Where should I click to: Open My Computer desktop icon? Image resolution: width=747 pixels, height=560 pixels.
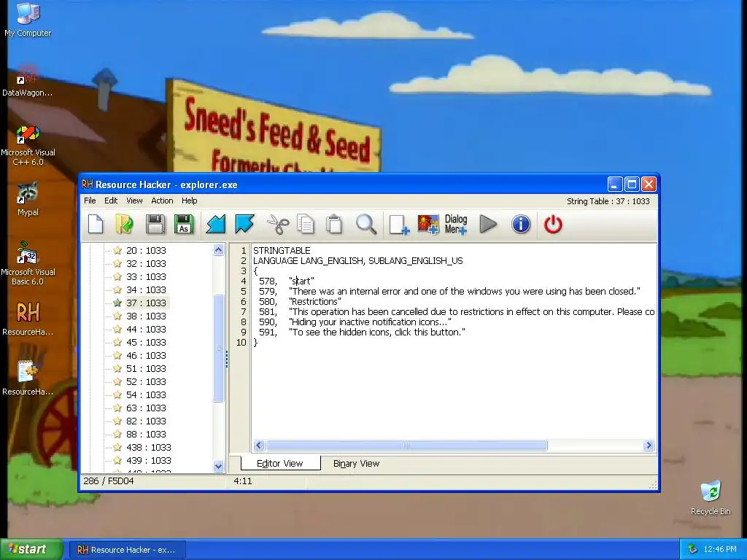pos(28,19)
